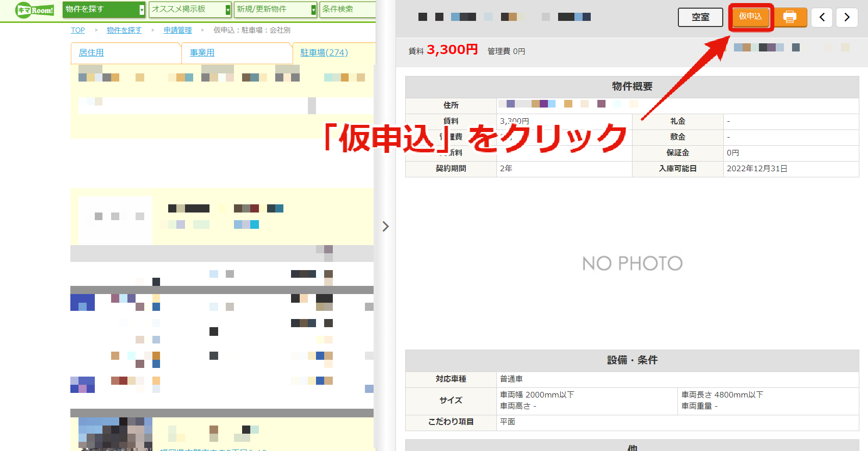This screenshot has height=451, width=868.
Task: Click the 入庫可能日 label cell
Action: (678, 169)
